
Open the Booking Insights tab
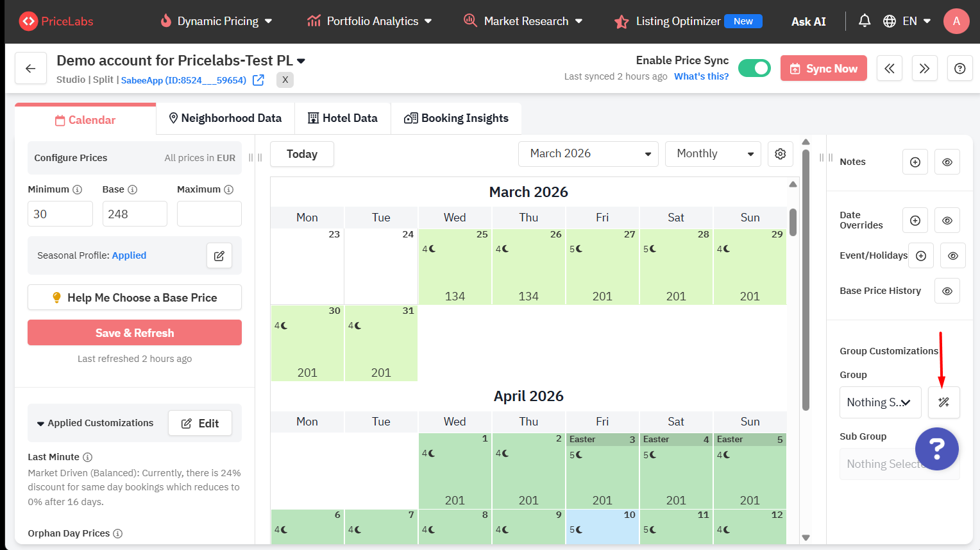[x=456, y=118]
